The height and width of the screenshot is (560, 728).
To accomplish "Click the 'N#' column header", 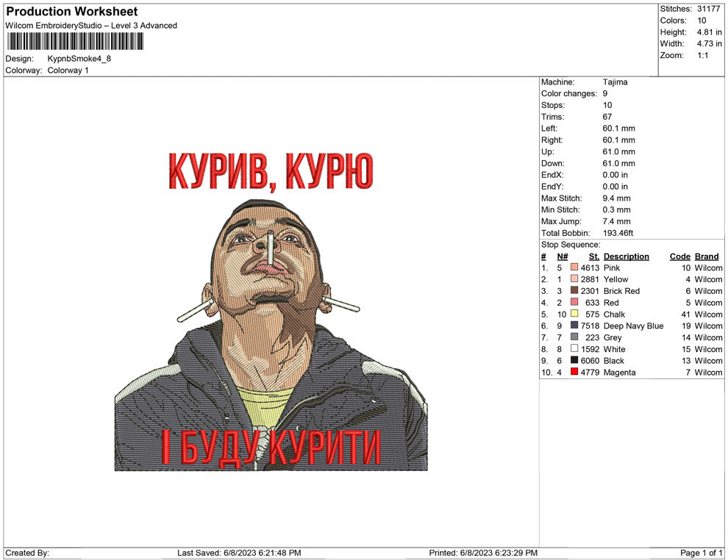I will click(x=563, y=256).
